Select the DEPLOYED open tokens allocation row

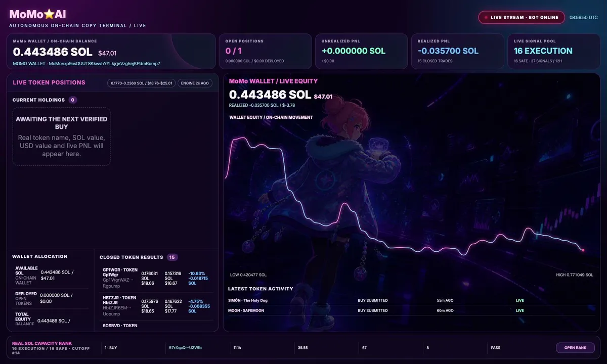click(x=50, y=298)
